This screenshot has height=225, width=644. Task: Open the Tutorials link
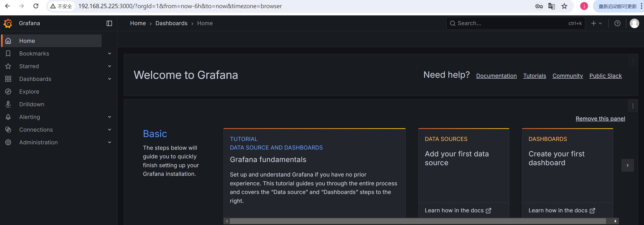click(534, 76)
